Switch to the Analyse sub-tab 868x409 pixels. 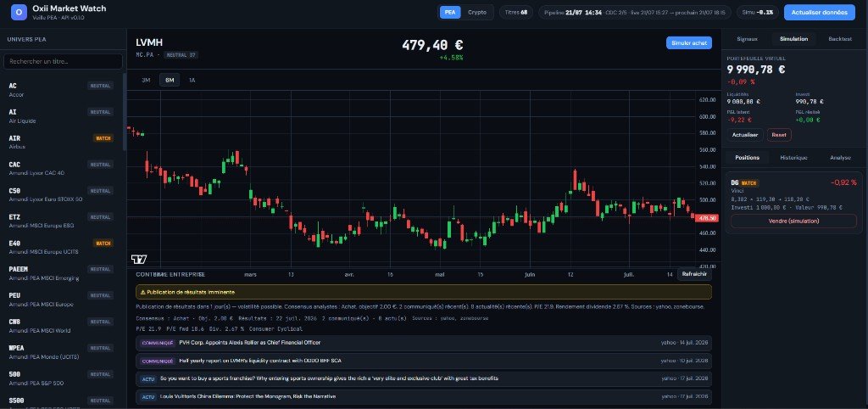click(x=840, y=157)
